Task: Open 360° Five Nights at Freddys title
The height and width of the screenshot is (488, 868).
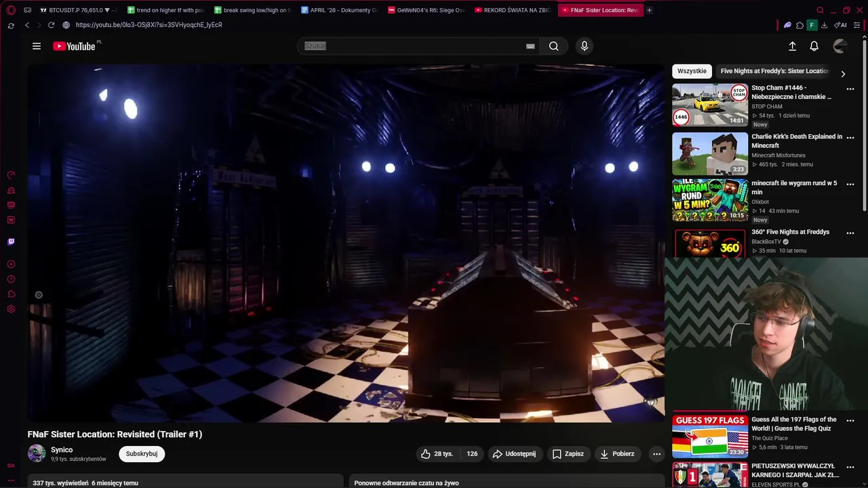Action: [790, 232]
